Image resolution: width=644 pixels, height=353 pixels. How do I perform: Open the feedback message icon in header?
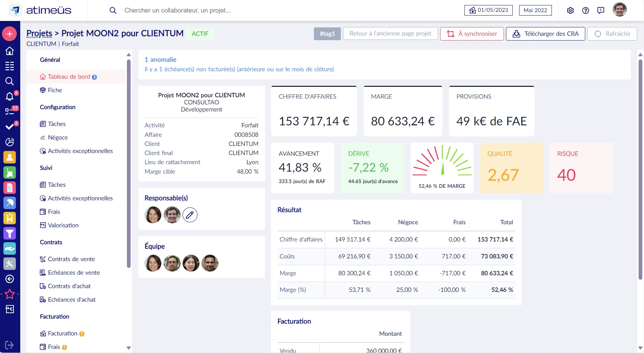[x=601, y=10]
